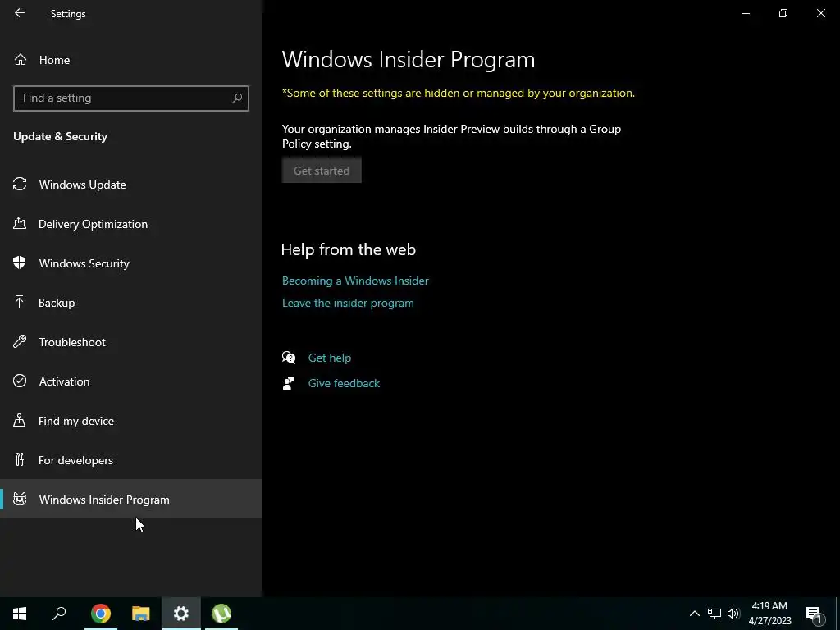
Task: Select Find my device
Action: click(130, 421)
